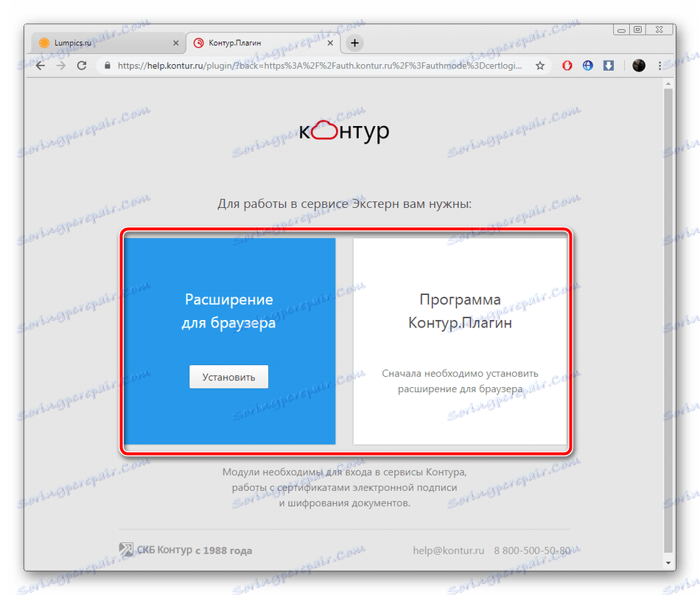Image resolution: width=700 pixels, height=595 pixels.
Task: Click the address bar URL field
Action: click(x=320, y=66)
